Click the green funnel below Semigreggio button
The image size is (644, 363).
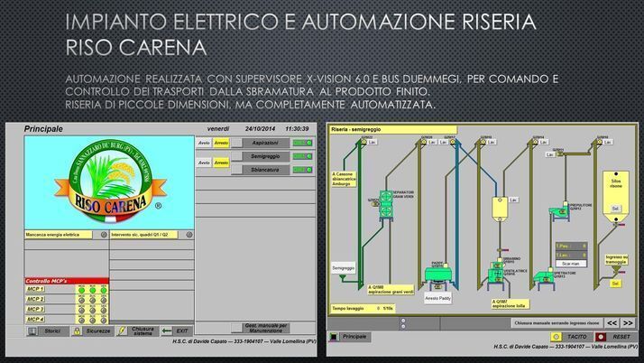pos(343,279)
